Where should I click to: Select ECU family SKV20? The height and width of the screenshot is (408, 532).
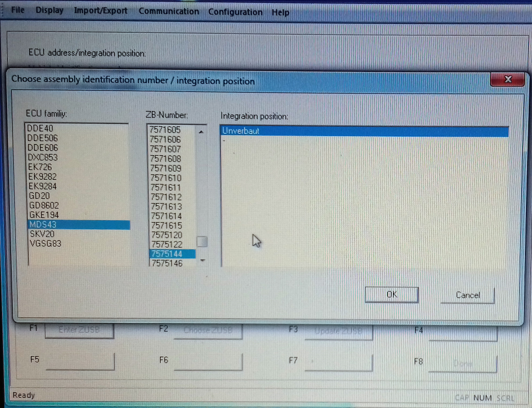[x=42, y=234]
